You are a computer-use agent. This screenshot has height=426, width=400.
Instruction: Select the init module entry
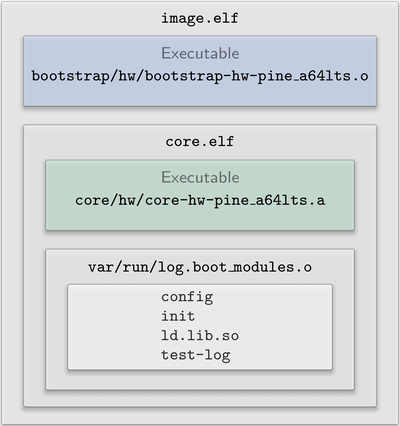point(178,316)
